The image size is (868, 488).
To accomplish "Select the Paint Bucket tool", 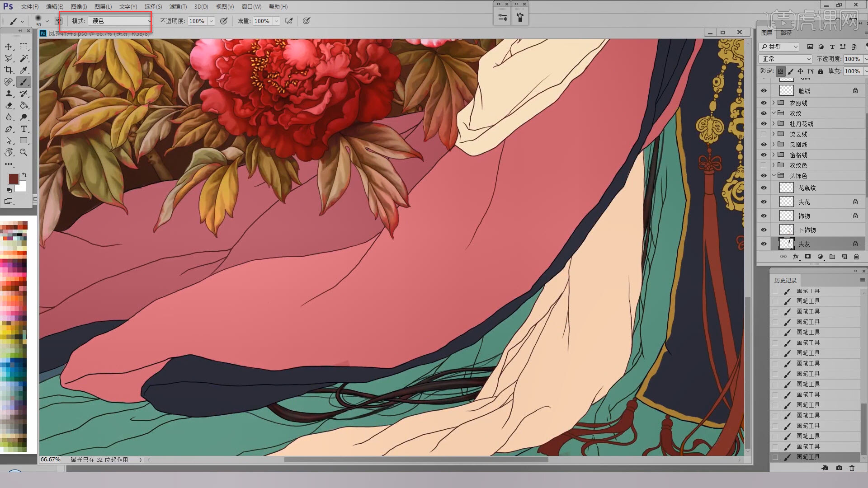I will (x=24, y=105).
